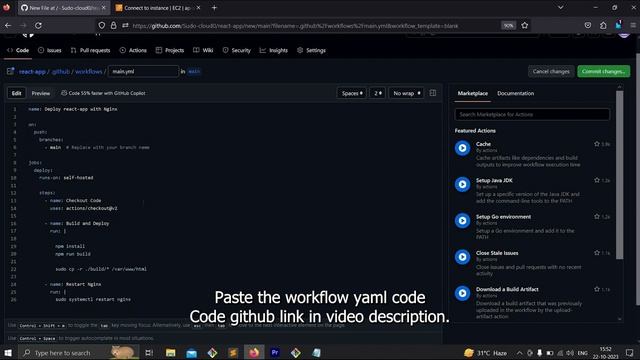Open the Issues repository tab
This screenshot has width=640, height=360.
tap(49, 50)
